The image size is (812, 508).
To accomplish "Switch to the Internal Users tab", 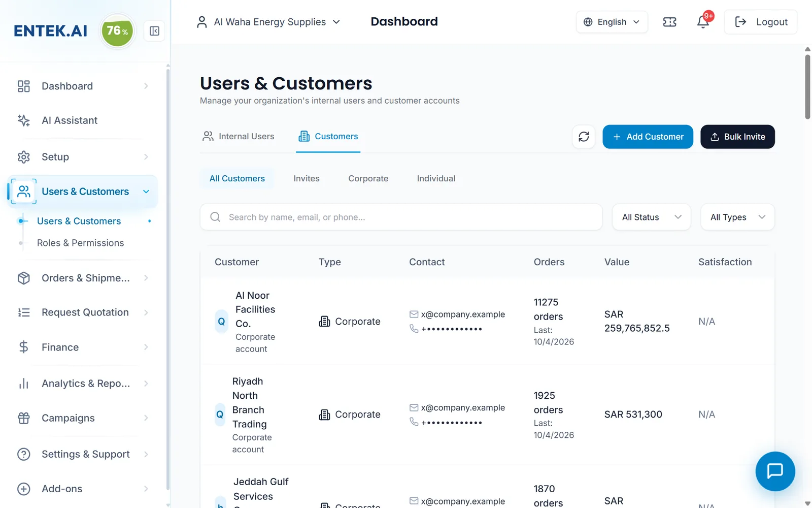I will (x=239, y=136).
